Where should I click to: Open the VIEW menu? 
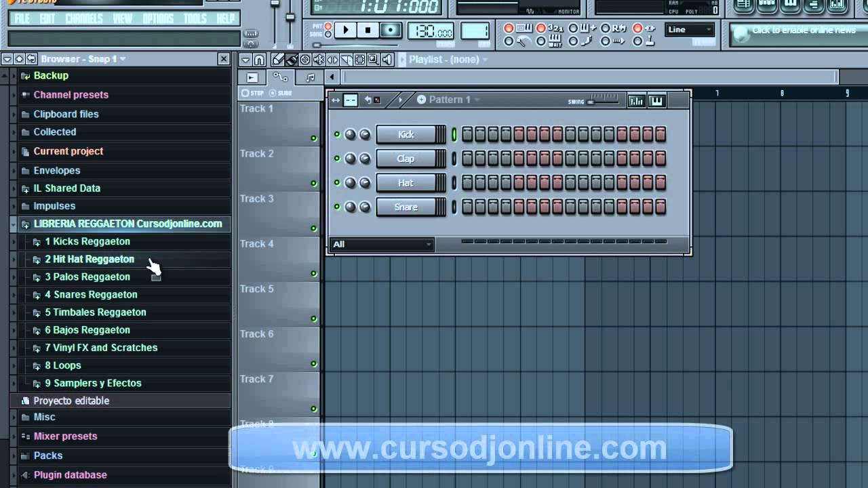click(122, 18)
